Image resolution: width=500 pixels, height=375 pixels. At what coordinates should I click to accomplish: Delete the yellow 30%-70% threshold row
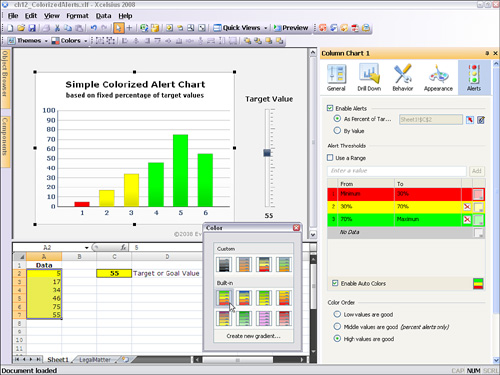tap(467, 207)
